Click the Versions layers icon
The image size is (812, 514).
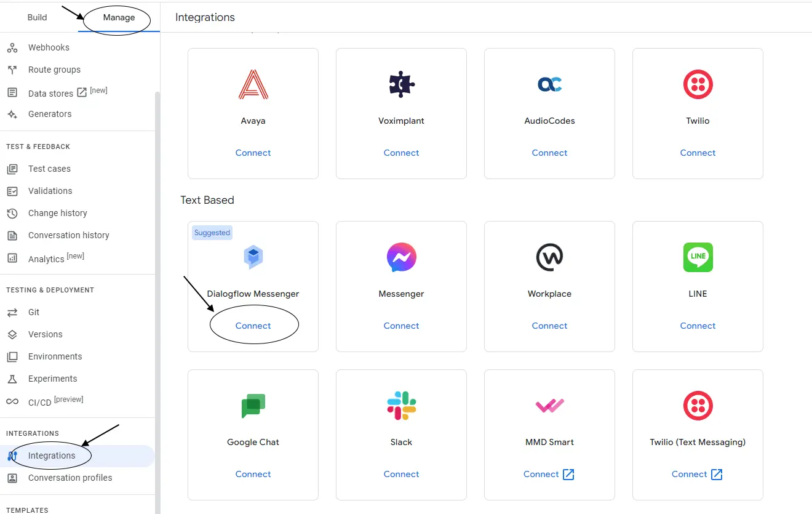tap(12, 334)
